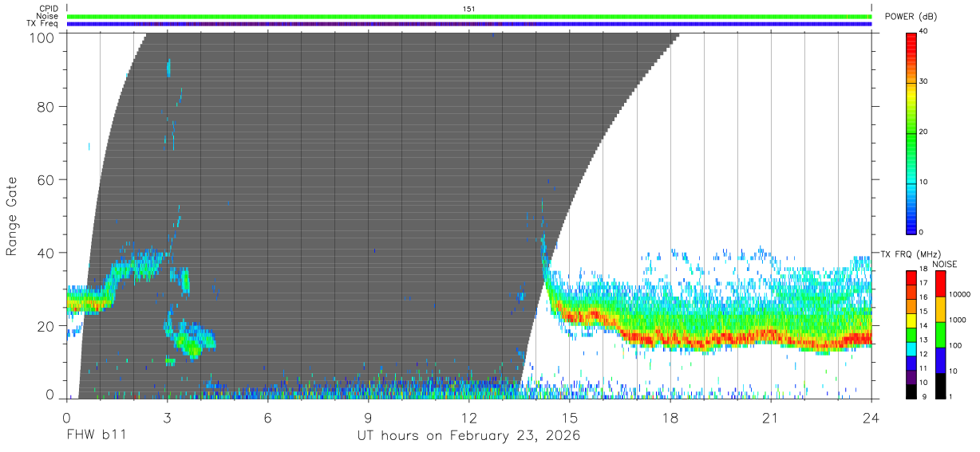Image resolution: width=980 pixels, height=452 pixels.
Task: Click the 100 tick on Range Gate axis
Action: [x=41, y=37]
